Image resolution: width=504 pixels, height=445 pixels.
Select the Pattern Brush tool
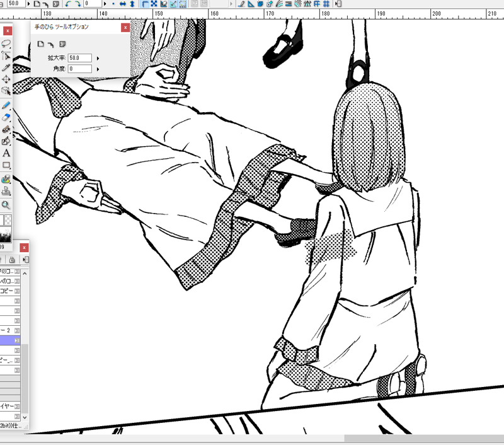click(x=6, y=180)
